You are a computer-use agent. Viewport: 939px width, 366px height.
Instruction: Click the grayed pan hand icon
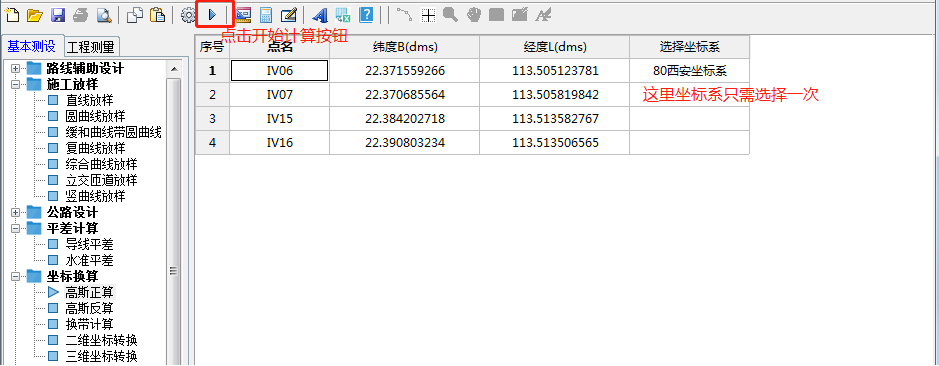[474, 15]
